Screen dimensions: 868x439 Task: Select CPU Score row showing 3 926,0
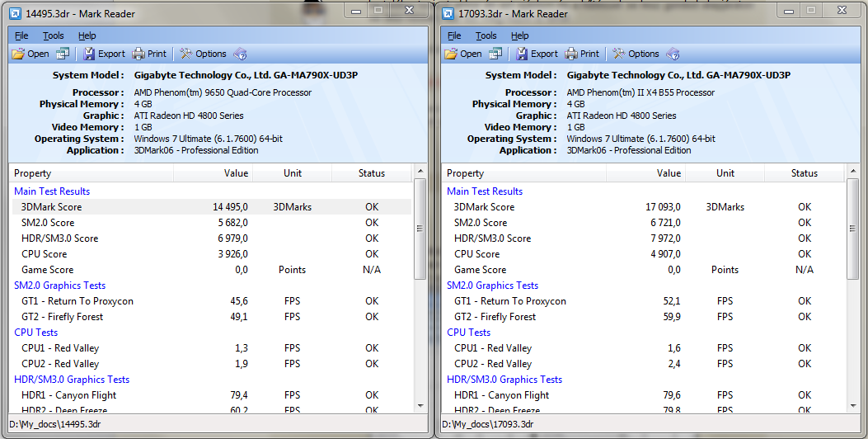point(212,254)
